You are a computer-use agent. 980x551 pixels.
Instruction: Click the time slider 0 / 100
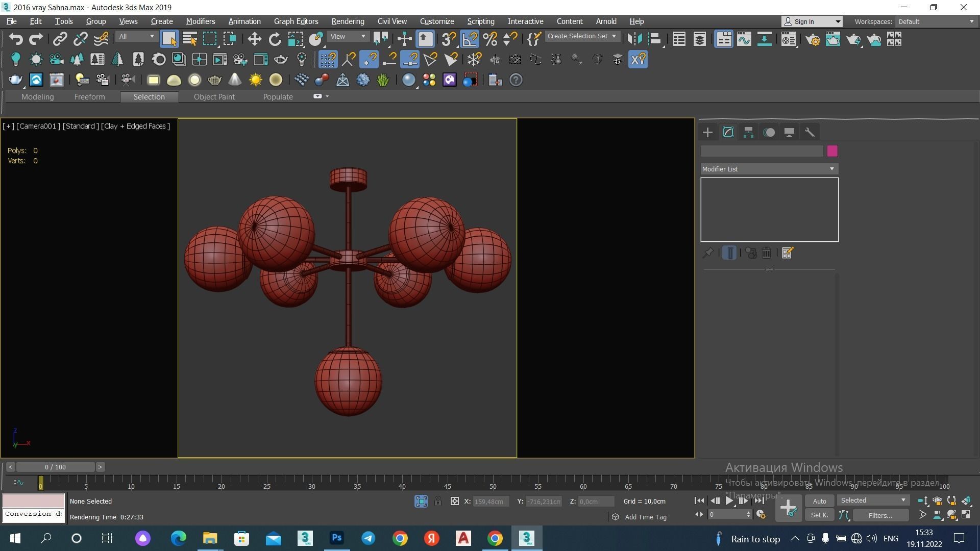[x=55, y=467]
